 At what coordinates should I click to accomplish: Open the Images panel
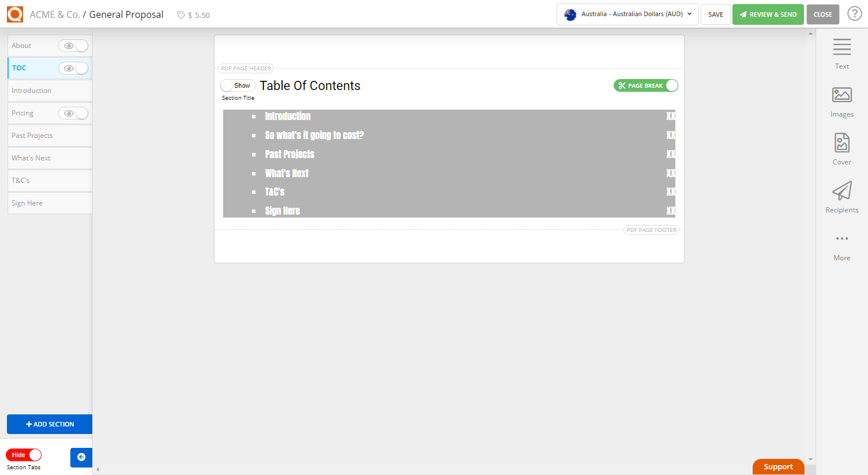pyautogui.click(x=841, y=102)
